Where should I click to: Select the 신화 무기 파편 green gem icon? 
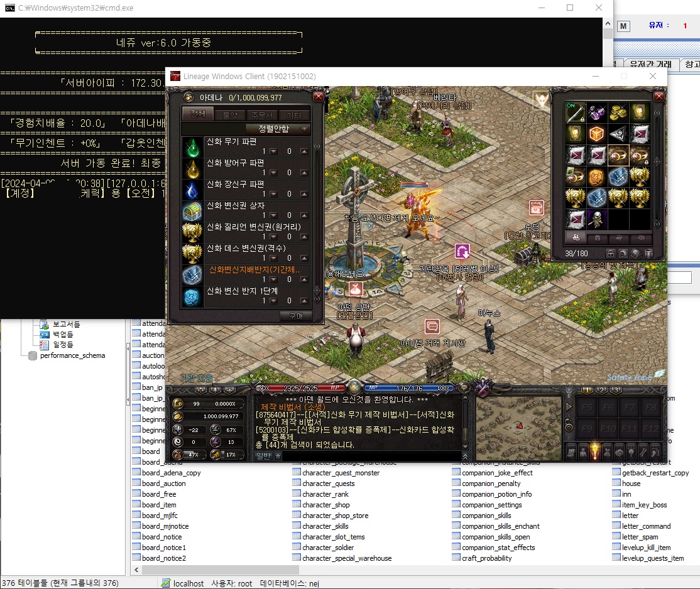click(x=192, y=147)
